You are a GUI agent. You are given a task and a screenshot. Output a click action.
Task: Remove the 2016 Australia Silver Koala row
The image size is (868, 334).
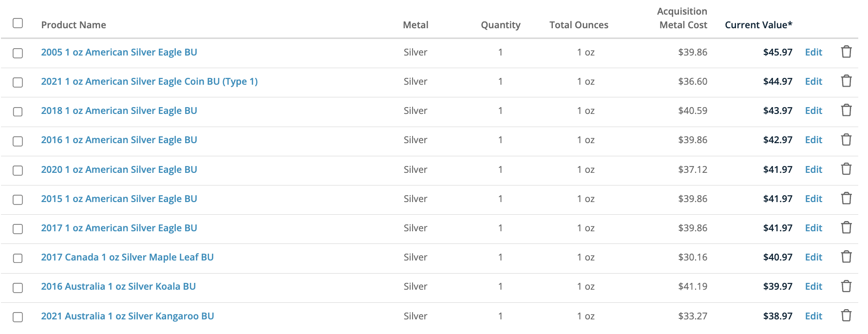[847, 286]
